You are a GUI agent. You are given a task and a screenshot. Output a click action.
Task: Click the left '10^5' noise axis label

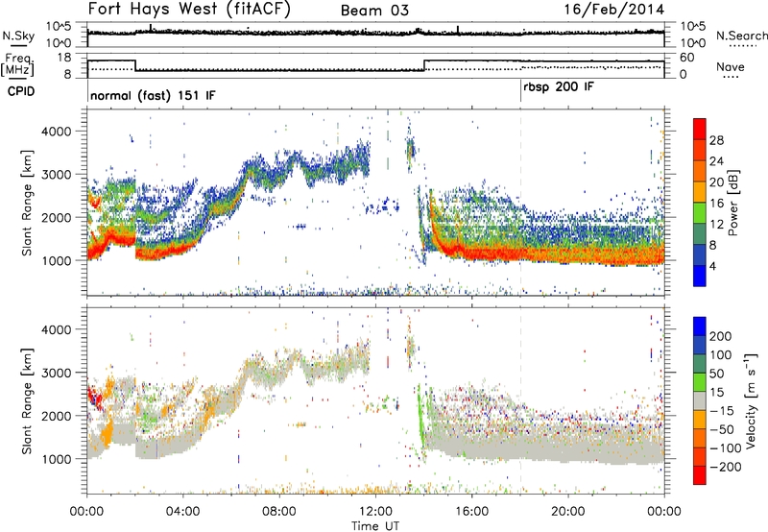[59, 27]
